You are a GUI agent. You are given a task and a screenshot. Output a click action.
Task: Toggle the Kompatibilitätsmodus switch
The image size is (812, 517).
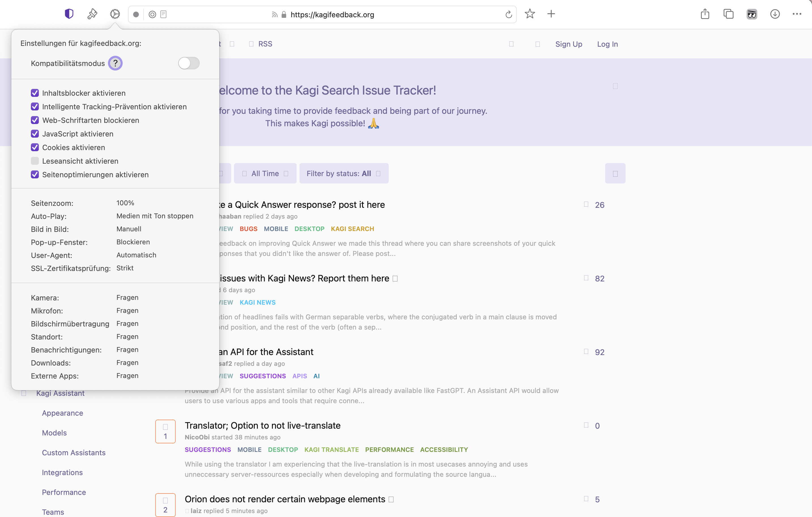click(x=189, y=63)
